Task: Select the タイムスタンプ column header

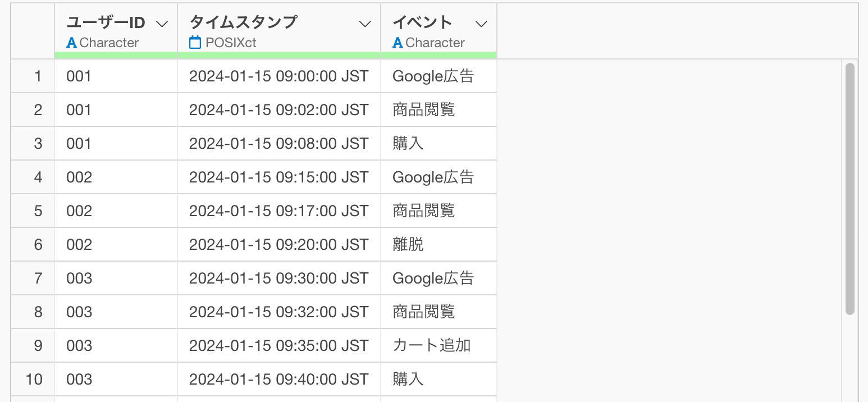Action: coord(243,22)
